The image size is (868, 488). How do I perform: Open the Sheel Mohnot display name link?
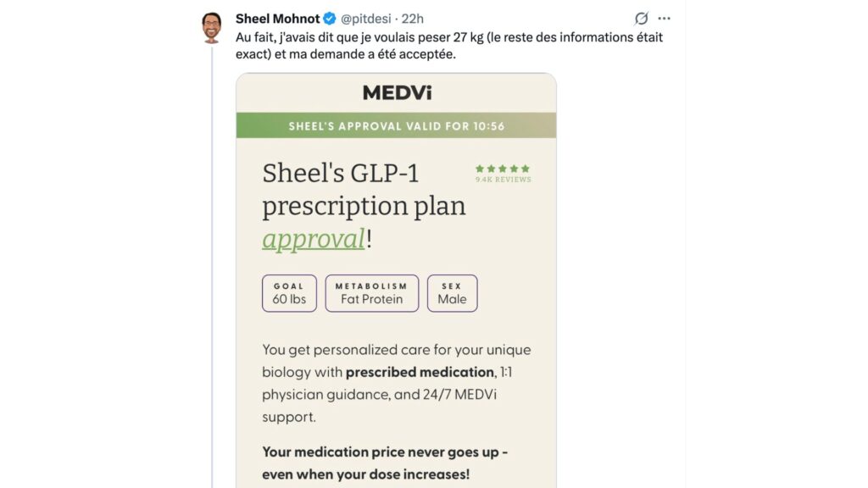[277, 19]
